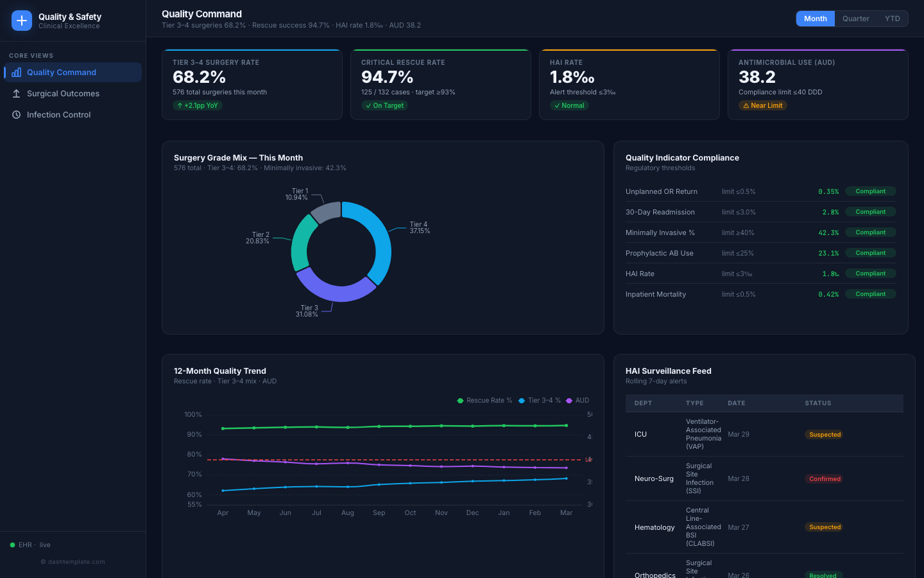Click the blue plus logo for Quality & Safety
Viewport: 924px width, 578px height.
(21, 21)
